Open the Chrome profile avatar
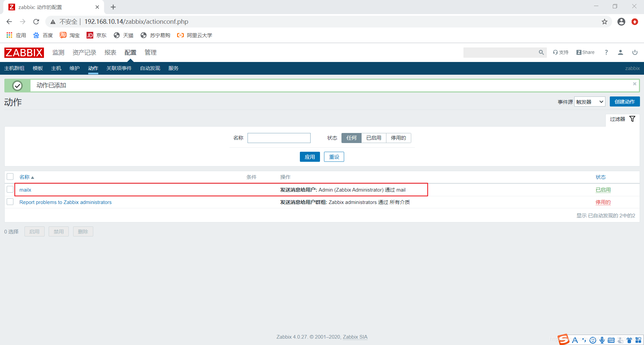 (x=621, y=22)
